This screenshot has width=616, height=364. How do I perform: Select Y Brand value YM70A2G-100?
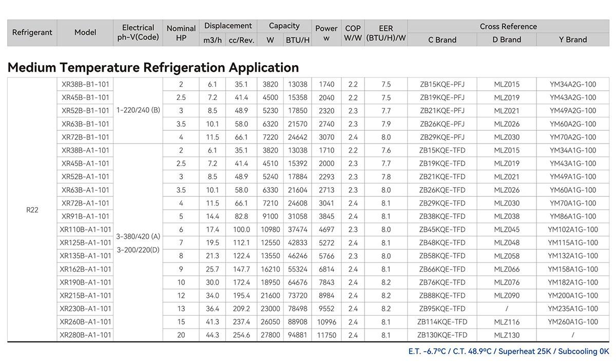[x=573, y=137]
